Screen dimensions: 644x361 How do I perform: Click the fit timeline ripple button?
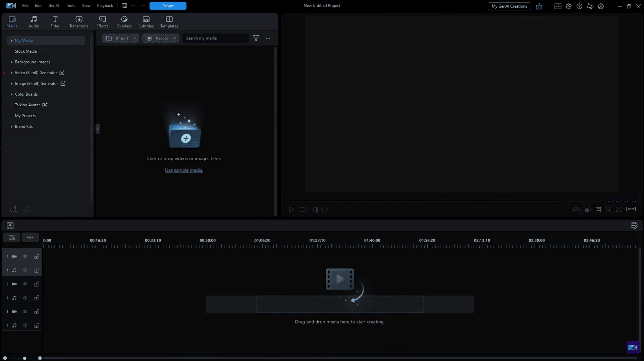tap(30, 238)
